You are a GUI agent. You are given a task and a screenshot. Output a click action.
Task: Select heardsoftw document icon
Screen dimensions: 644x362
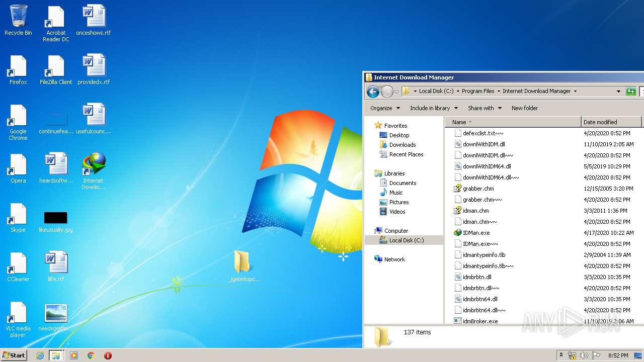[x=56, y=168]
